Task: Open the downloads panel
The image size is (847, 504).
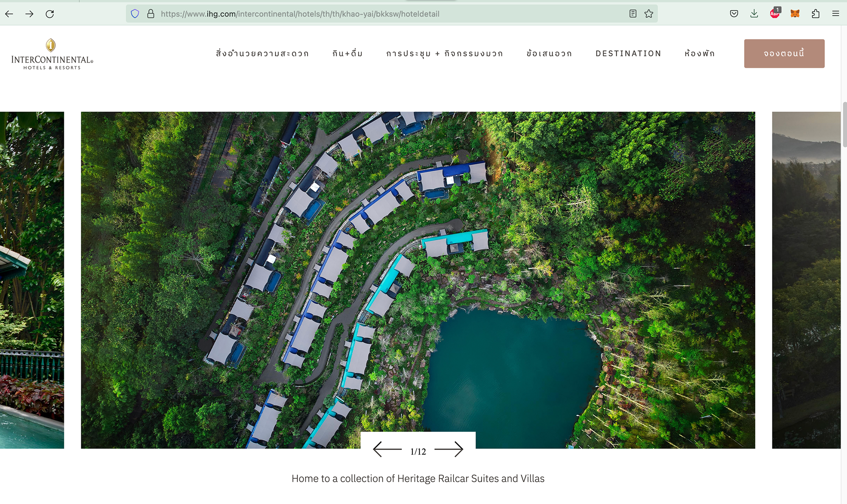Action: click(754, 14)
